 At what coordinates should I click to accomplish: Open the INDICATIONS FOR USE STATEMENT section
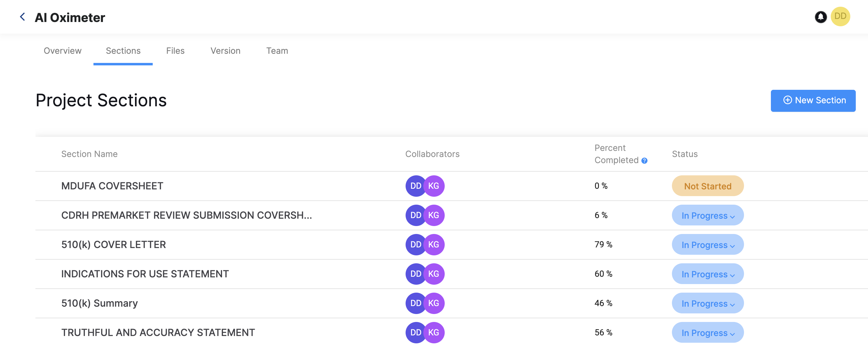tap(145, 274)
